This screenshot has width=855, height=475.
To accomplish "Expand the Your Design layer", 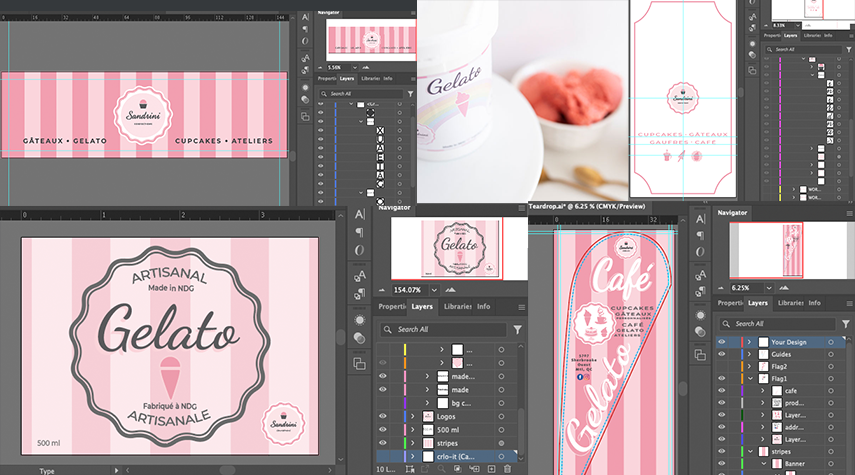I will pyautogui.click(x=750, y=342).
